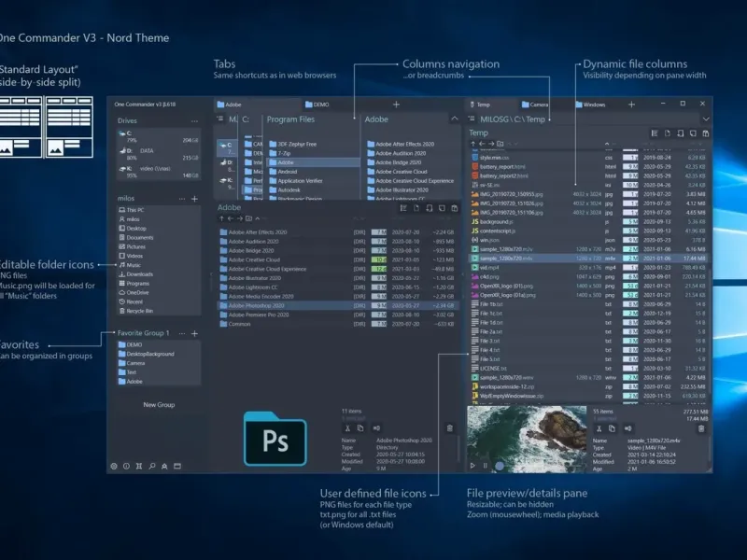Open milos section three-dot menu

(182, 199)
